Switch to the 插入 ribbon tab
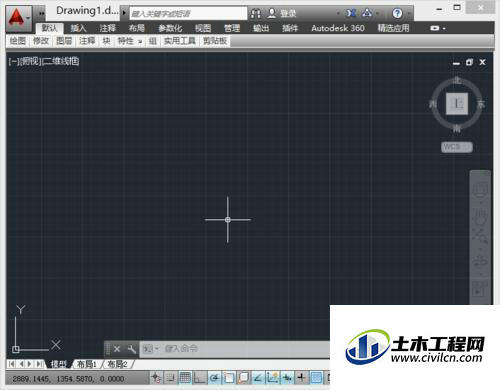Viewport: 500px width, 390px height. (x=78, y=28)
